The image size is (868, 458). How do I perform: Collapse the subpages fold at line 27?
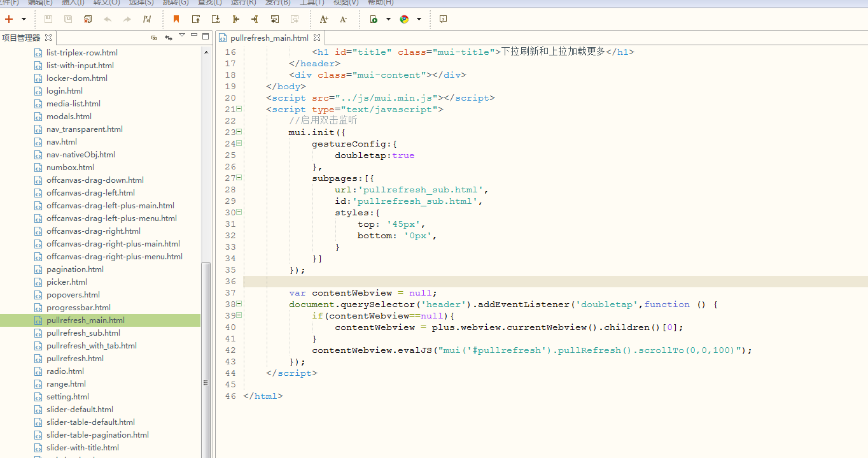click(239, 178)
